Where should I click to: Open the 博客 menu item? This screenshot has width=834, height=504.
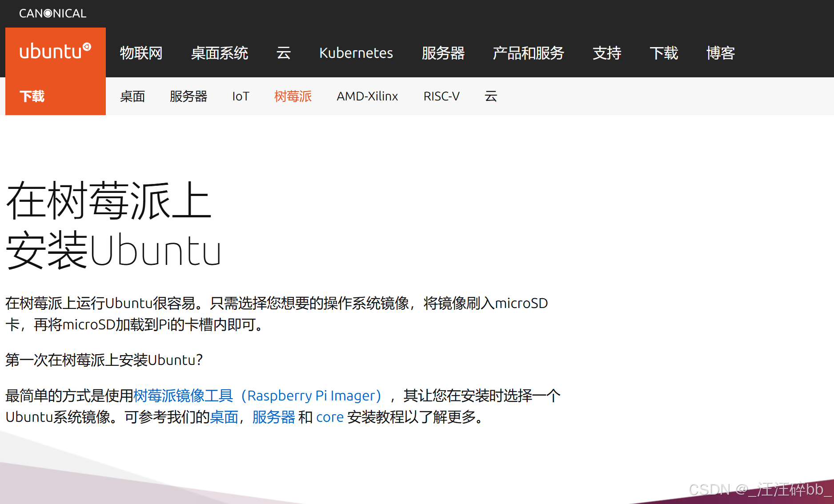pos(720,53)
